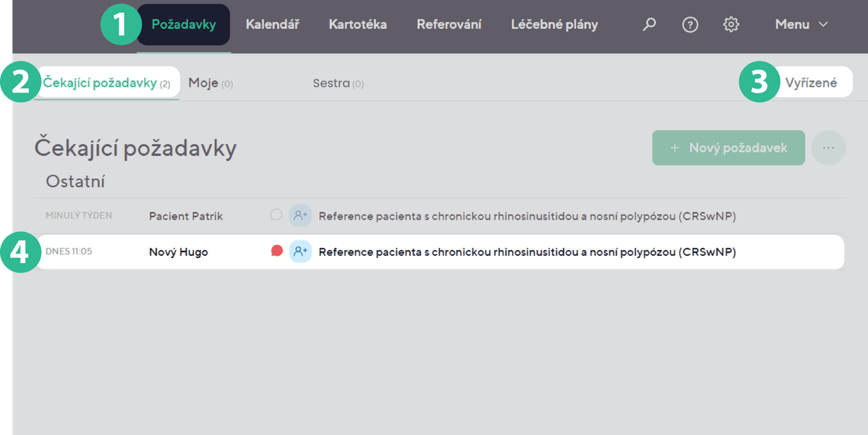Open Nový Hugo request row
The height and width of the screenshot is (435, 868).
coord(506,252)
